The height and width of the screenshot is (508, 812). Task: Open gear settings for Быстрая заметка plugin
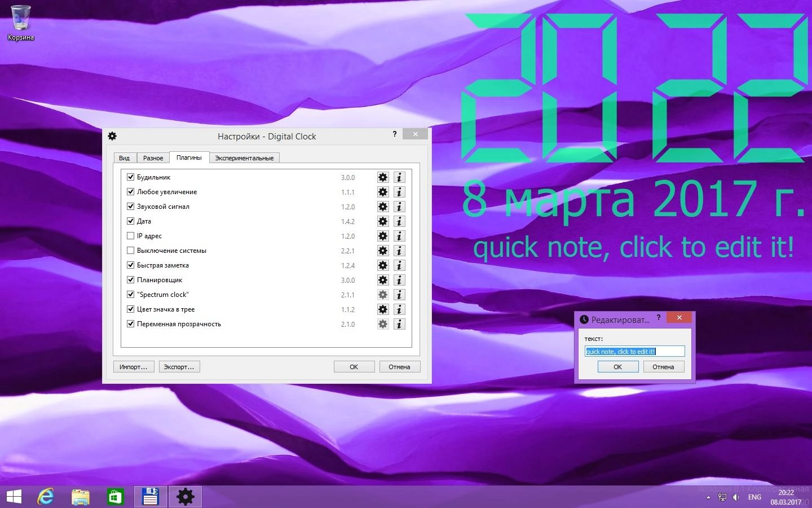pyautogui.click(x=383, y=265)
